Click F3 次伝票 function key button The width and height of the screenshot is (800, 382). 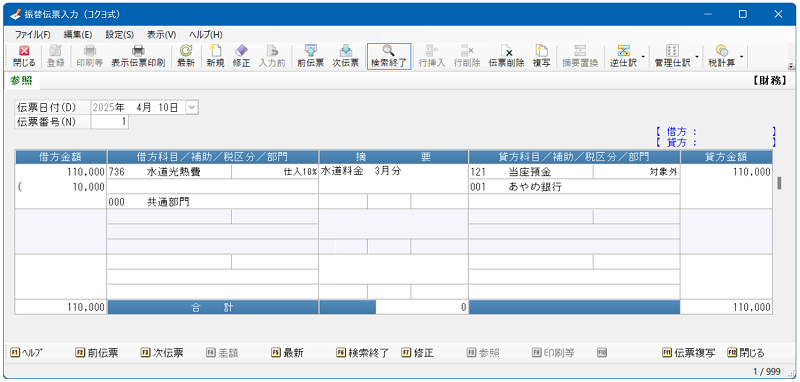pyautogui.click(x=162, y=352)
